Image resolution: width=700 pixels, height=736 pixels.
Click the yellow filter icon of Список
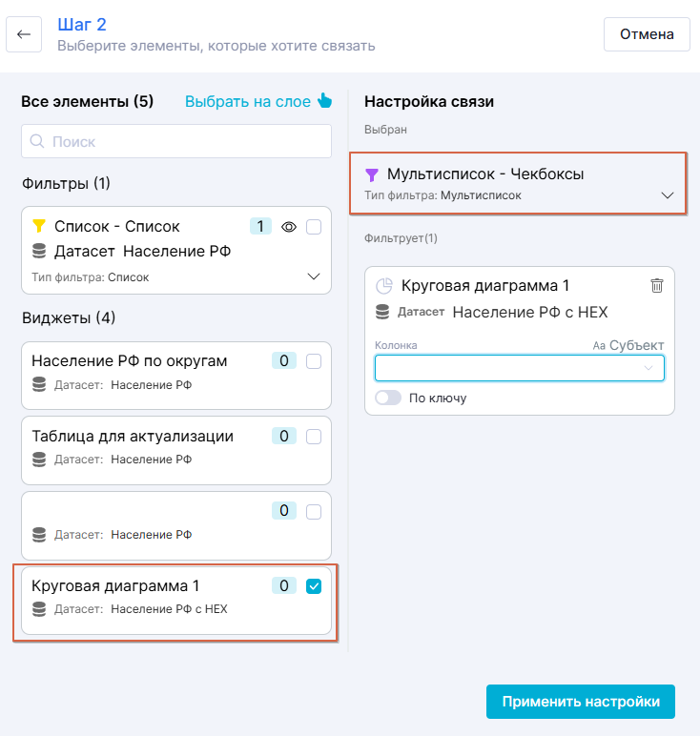(x=39, y=226)
